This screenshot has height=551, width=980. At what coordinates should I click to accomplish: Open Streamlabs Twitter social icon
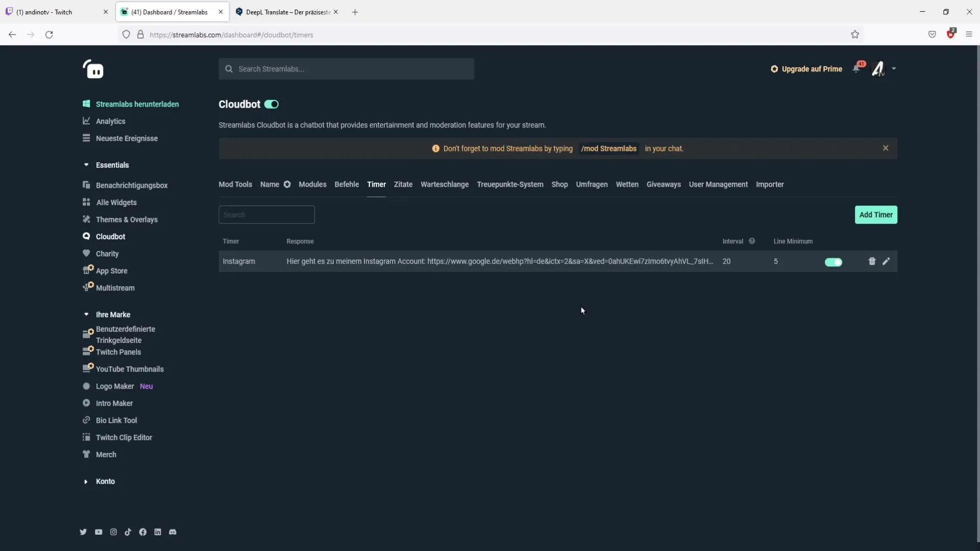tap(83, 532)
